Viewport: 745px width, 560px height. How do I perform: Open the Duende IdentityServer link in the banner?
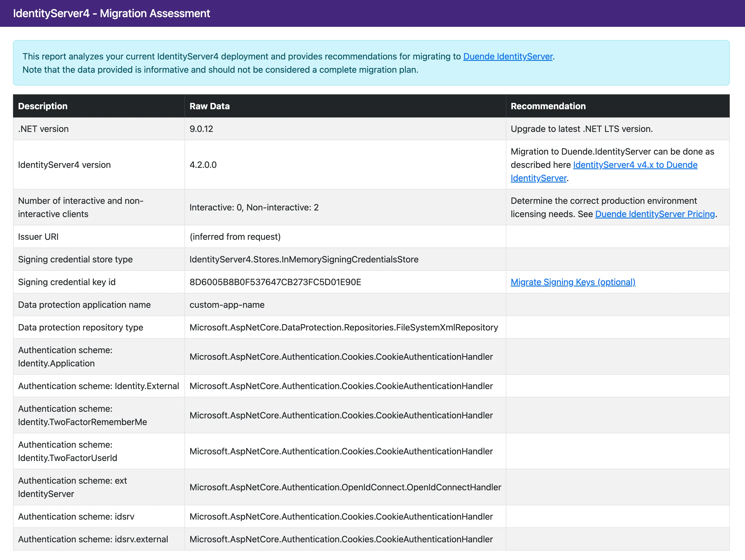coord(508,57)
